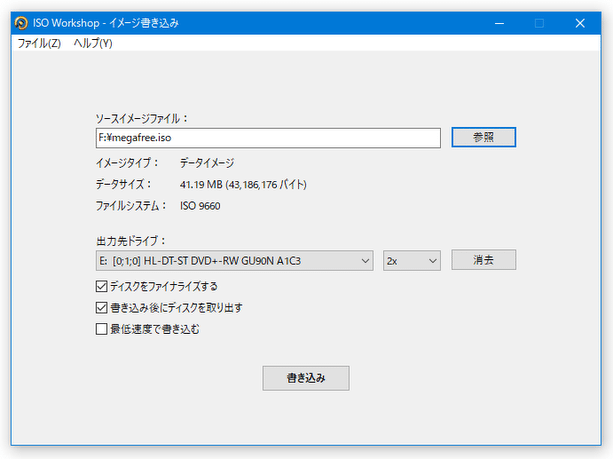Screen dimensions: 613x459
Task: Open the ヘルプ(Y) menu
Action: [x=93, y=43]
